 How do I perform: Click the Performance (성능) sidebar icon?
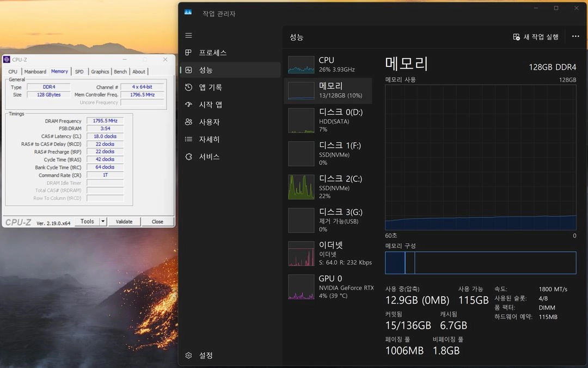(188, 70)
